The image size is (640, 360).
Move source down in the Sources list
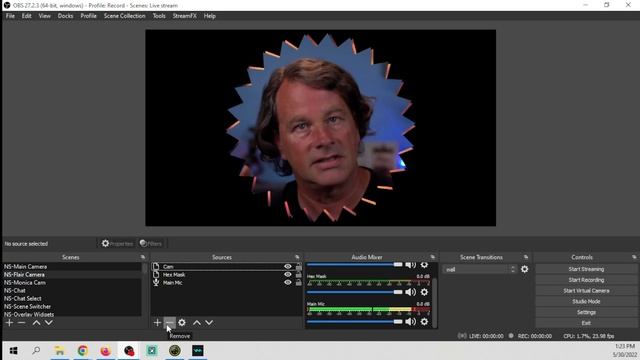click(x=209, y=323)
